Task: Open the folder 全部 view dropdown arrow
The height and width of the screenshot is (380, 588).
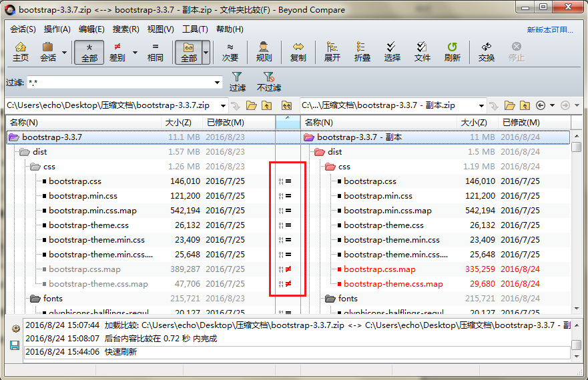Action: (x=206, y=52)
